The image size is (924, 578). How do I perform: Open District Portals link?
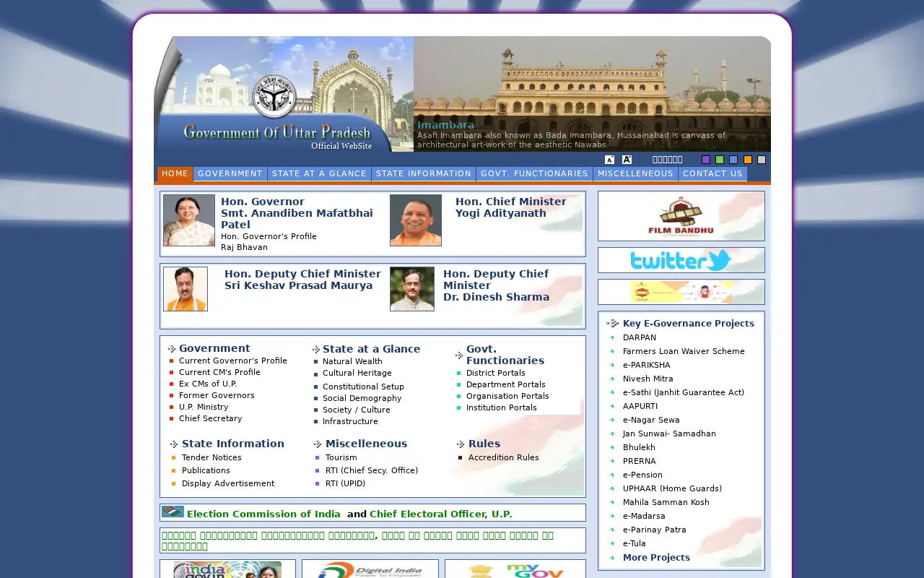pos(496,373)
